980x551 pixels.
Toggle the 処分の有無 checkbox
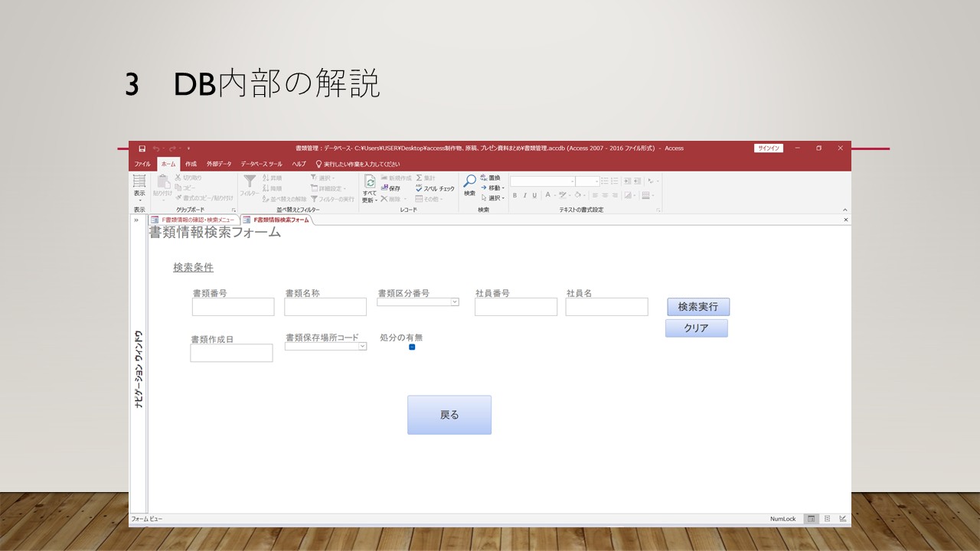pos(412,347)
